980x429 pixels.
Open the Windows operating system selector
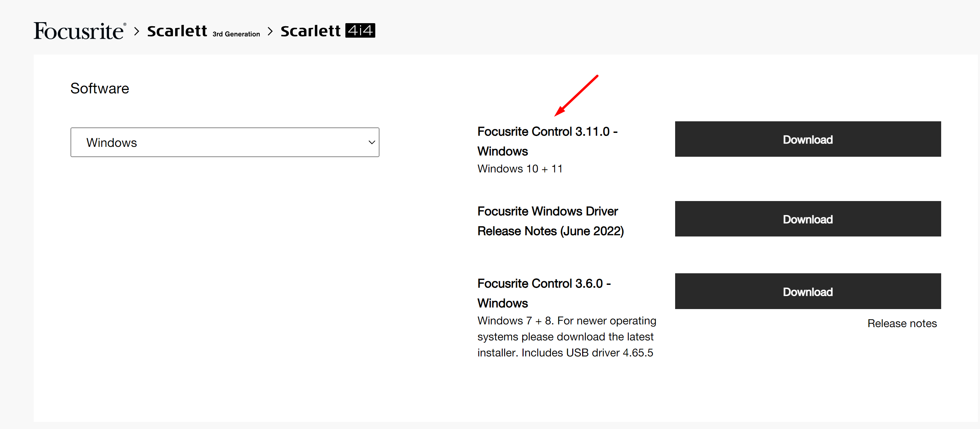pos(224,142)
